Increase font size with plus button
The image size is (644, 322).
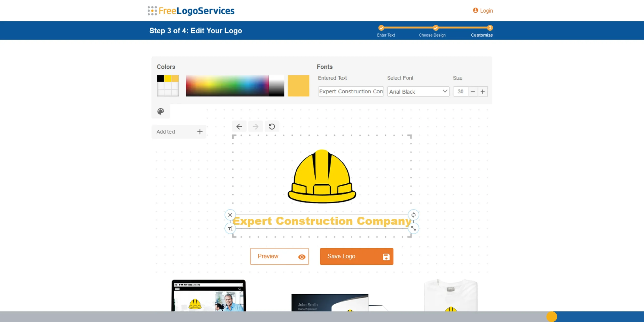[x=482, y=92]
